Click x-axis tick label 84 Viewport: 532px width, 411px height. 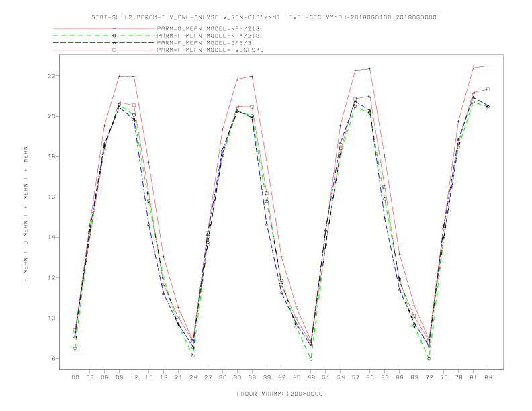(x=488, y=377)
